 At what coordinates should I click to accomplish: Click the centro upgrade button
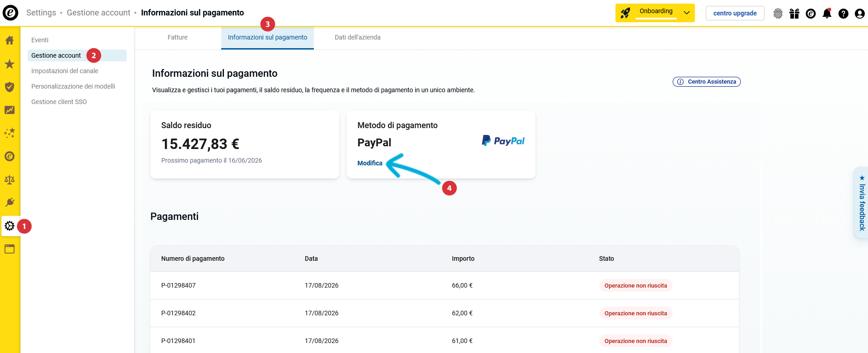(x=735, y=13)
